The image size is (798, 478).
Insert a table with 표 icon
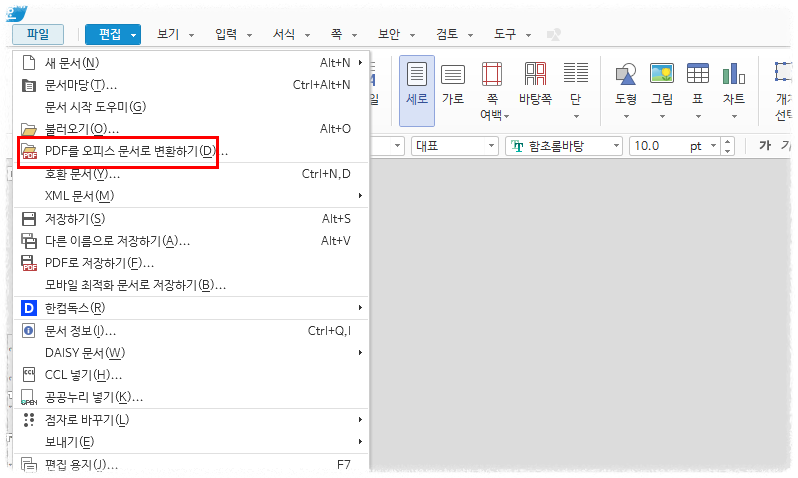698,74
